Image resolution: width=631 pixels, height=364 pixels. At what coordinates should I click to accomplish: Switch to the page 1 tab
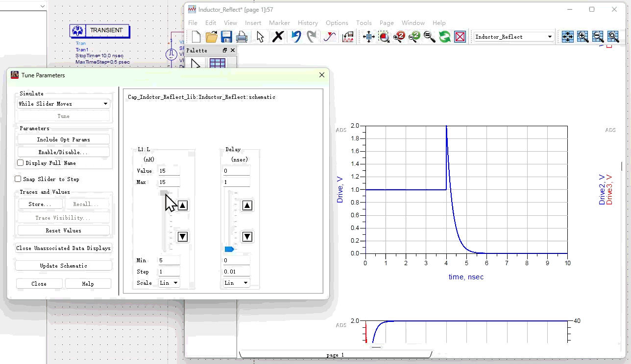[x=335, y=355]
